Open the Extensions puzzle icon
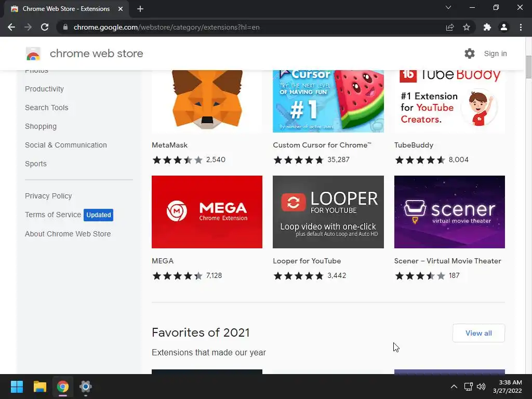This screenshot has width=532, height=399. [x=487, y=27]
